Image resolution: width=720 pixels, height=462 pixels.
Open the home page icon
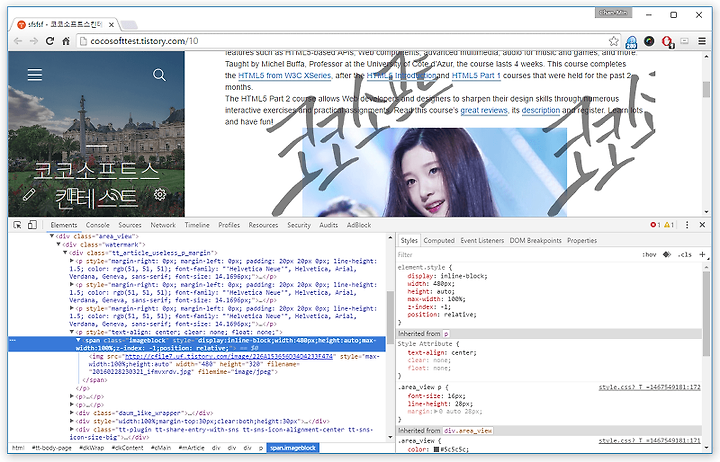pyautogui.click(x=66, y=41)
